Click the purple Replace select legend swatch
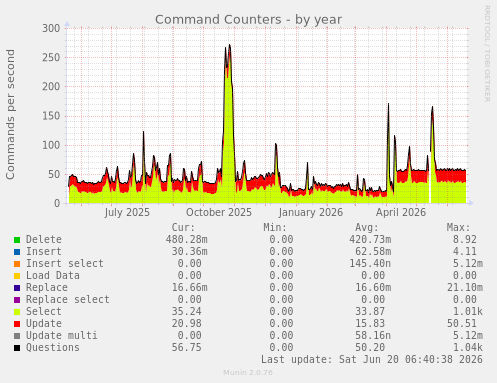This screenshot has width=497, height=383. (17, 300)
